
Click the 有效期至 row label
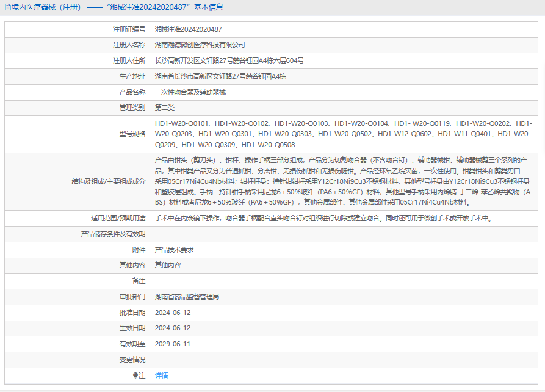click(x=132, y=344)
